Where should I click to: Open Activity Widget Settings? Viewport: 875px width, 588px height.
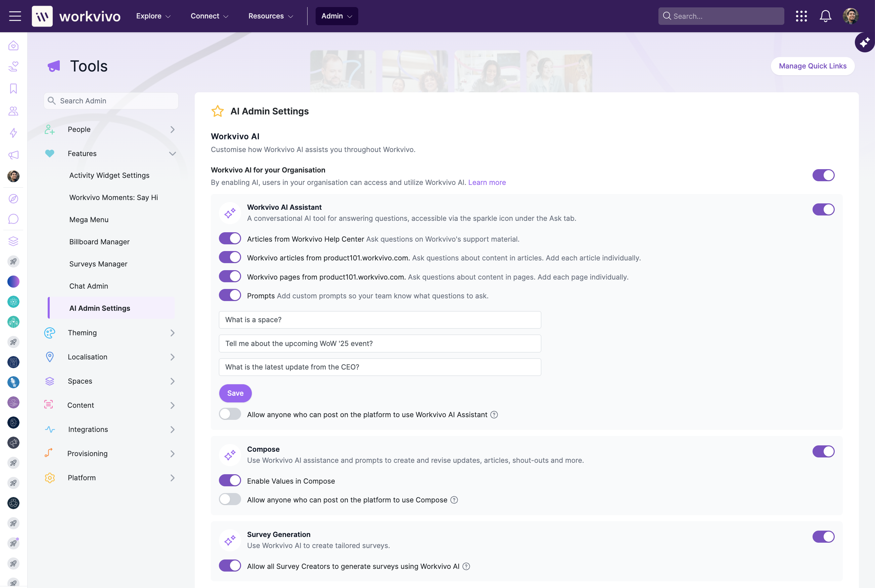point(109,176)
